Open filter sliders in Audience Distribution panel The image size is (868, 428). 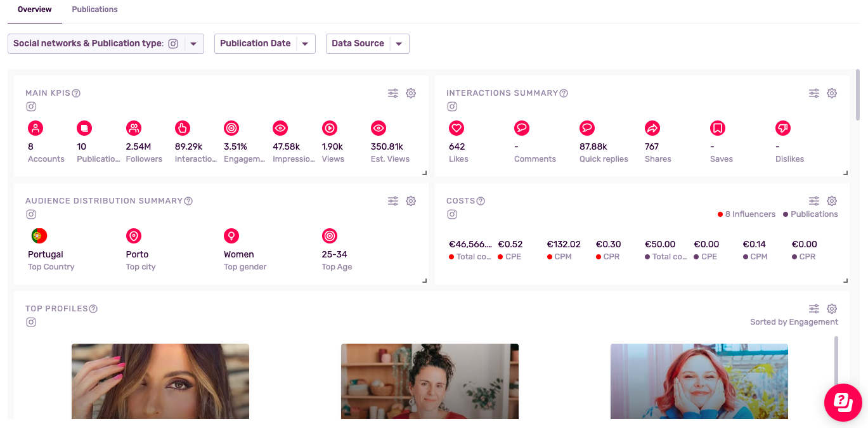coord(393,201)
